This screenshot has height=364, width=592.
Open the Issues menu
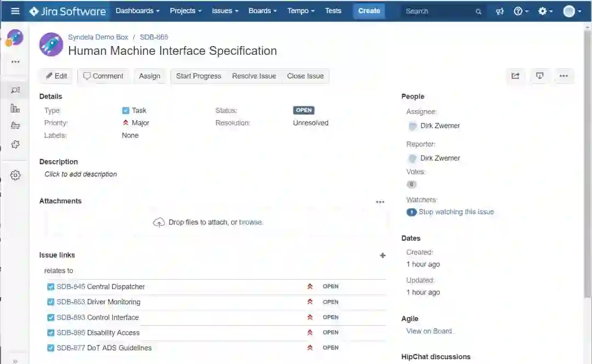click(225, 11)
